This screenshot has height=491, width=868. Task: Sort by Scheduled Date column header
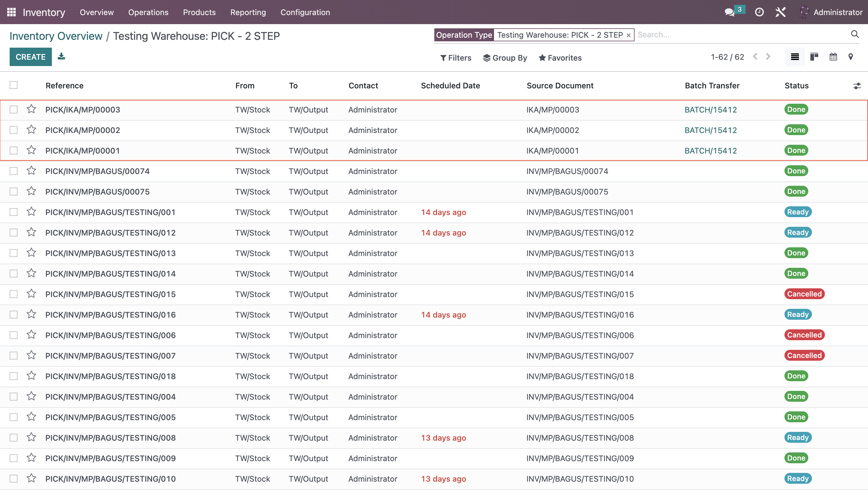(x=450, y=86)
